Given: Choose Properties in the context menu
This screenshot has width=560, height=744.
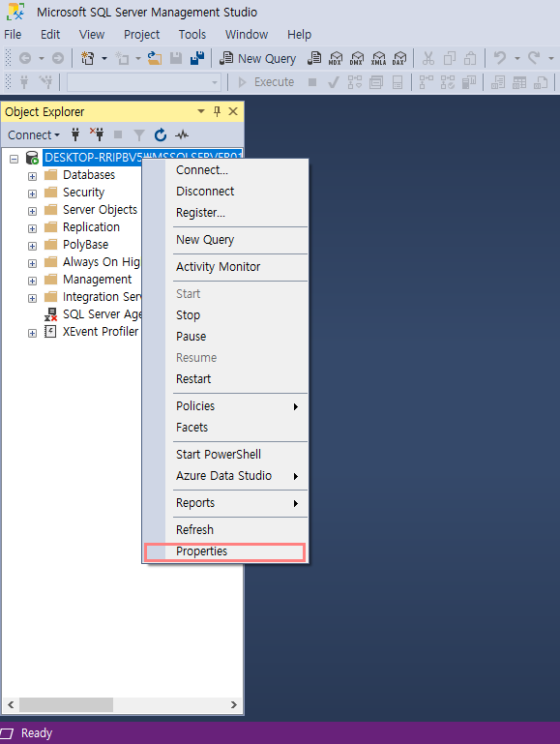Looking at the screenshot, I should coord(224,551).
